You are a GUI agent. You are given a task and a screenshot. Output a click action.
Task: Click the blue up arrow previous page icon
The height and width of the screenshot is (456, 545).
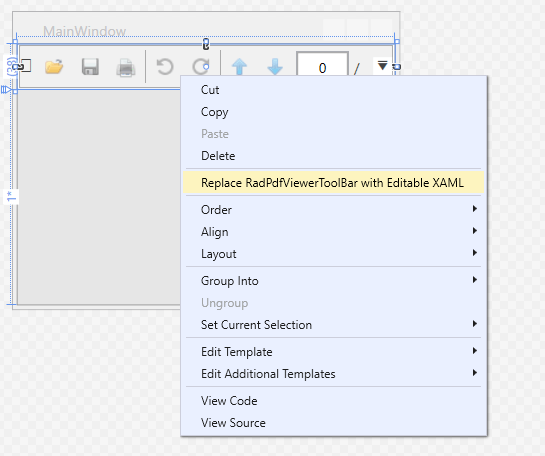pos(239,67)
